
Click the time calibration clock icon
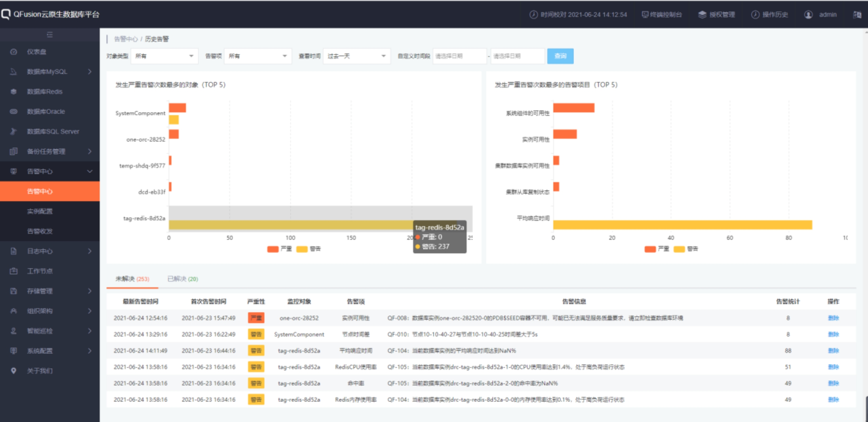[x=534, y=15]
